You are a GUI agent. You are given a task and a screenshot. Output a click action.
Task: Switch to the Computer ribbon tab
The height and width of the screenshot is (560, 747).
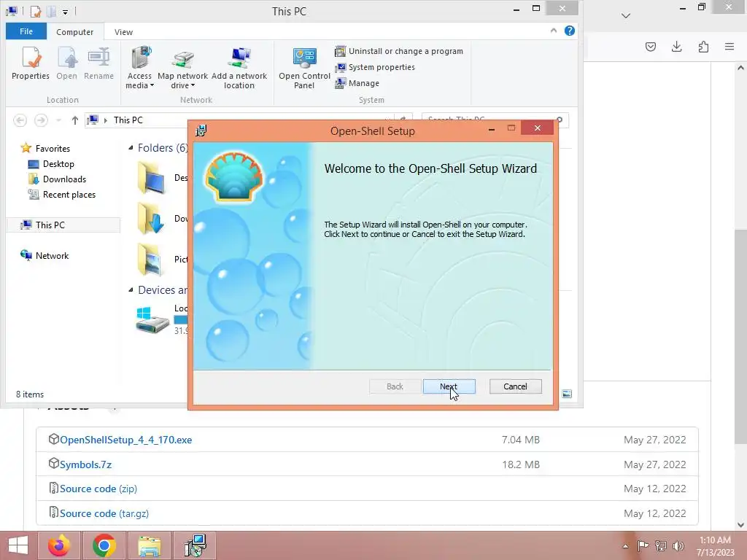(x=75, y=32)
